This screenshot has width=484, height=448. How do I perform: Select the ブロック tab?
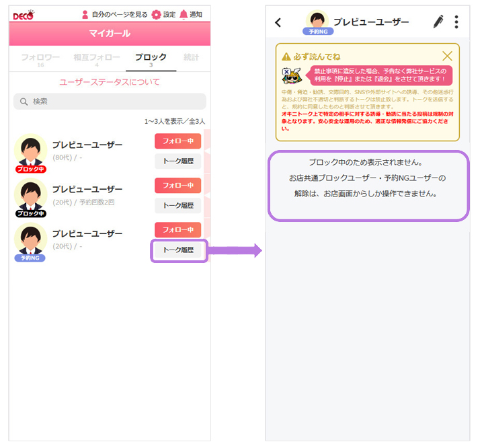[x=151, y=59]
